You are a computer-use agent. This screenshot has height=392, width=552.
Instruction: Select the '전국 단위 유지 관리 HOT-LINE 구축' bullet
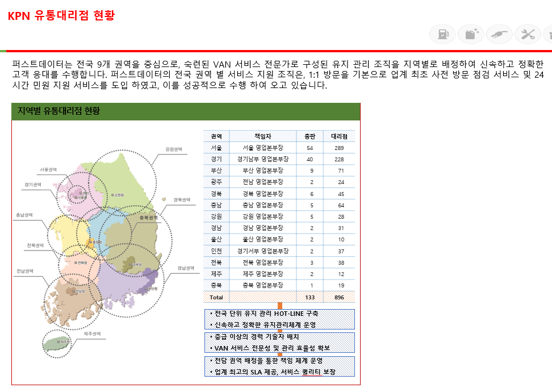pyautogui.click(x=264, y=314)
